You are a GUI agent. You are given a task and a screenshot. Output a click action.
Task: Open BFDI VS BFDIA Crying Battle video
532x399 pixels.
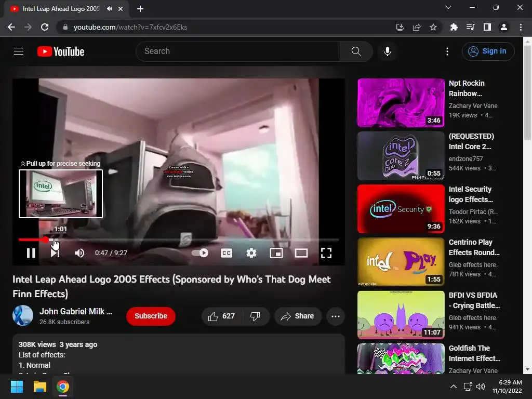pyautogui.click(x=401, y=315)
